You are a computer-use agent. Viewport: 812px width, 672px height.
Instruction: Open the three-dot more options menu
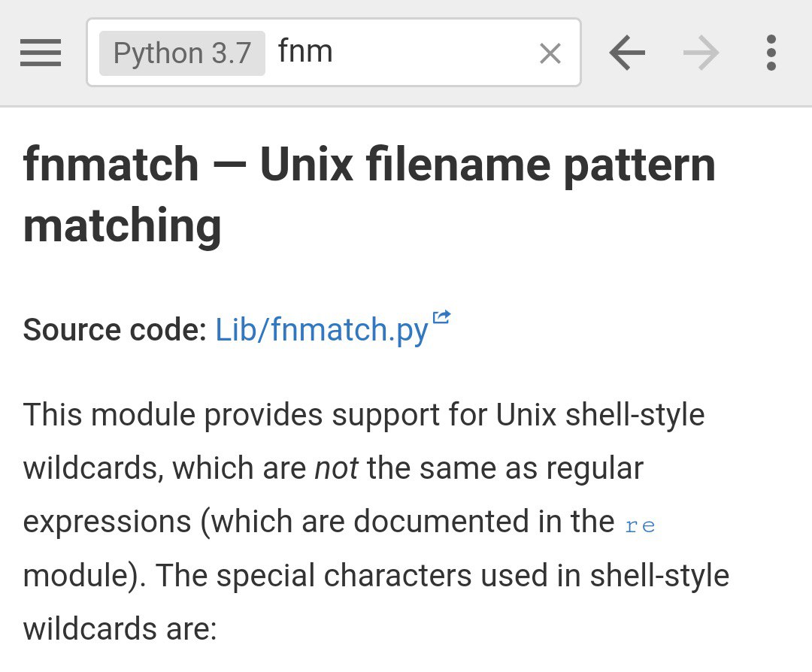pos(771,53)
